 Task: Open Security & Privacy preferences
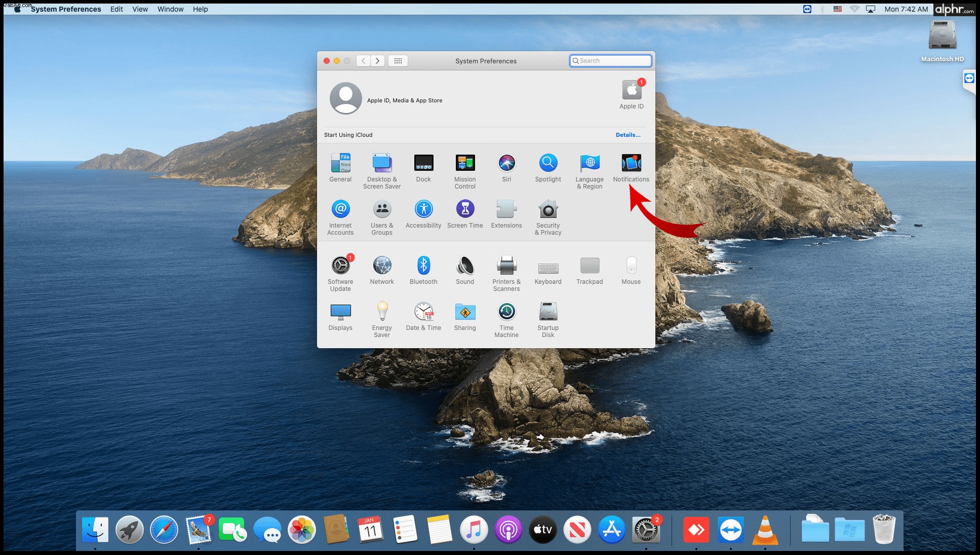click(x=548, y=217)
